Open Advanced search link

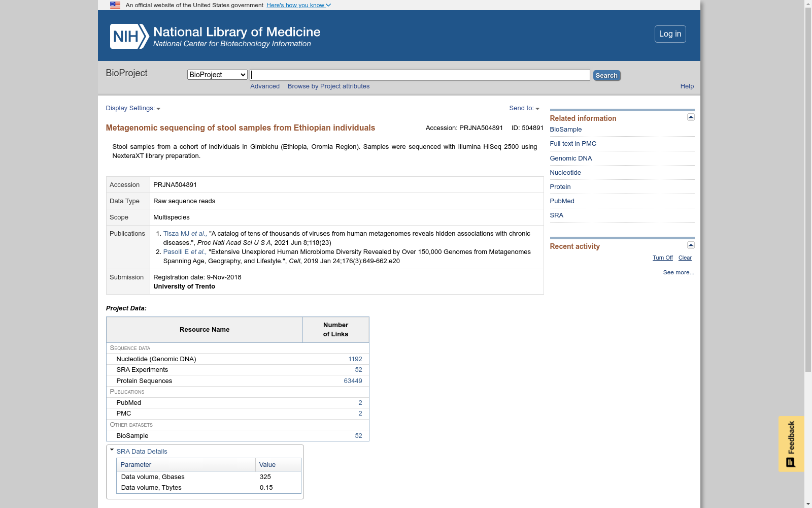(265, 86)
